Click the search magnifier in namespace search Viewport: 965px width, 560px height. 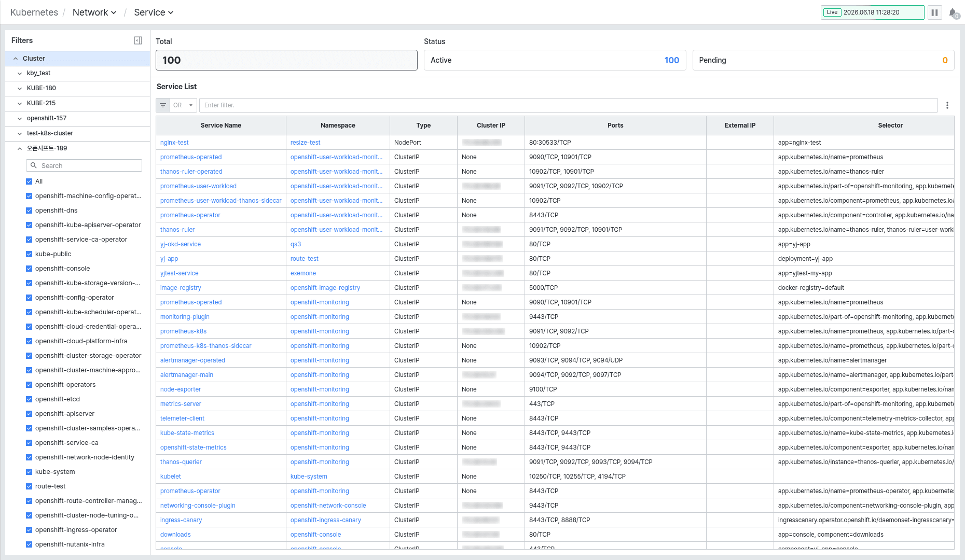tap(34, 165)
